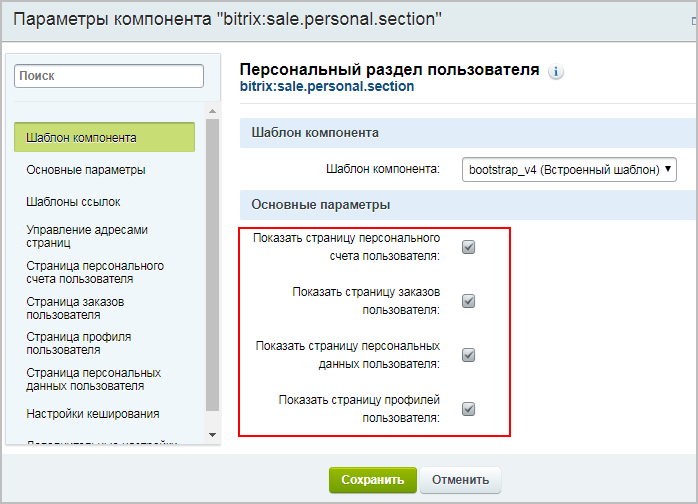Screen dimensions: 698x504
Task: Click the info icon beside the component title
Action: 557,71
